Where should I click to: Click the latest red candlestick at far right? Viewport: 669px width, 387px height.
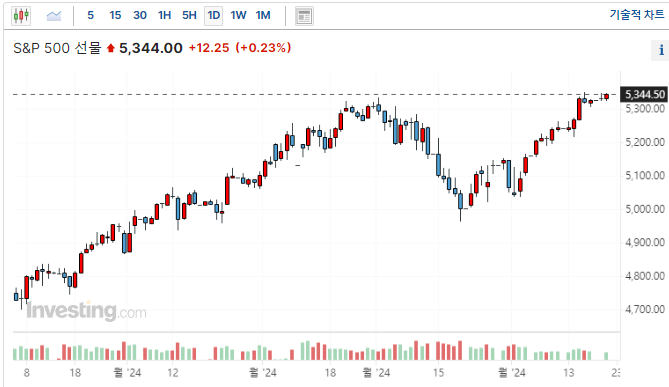pos(606,97)
